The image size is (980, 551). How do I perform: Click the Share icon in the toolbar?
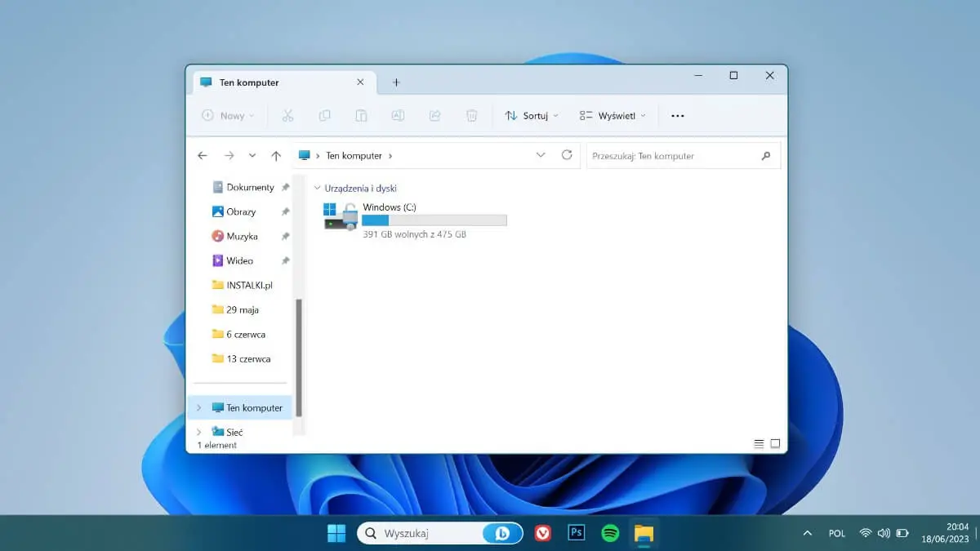point(434,115)
